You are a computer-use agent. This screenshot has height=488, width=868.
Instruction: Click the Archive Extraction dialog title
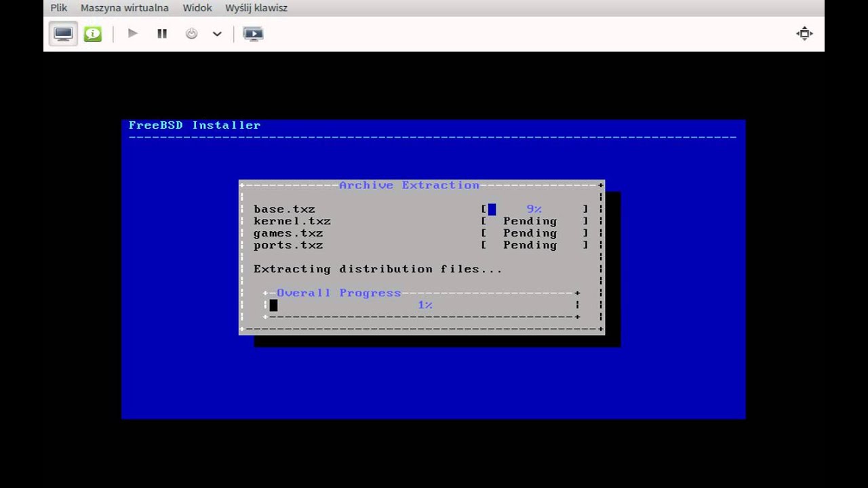click(409, 185)
